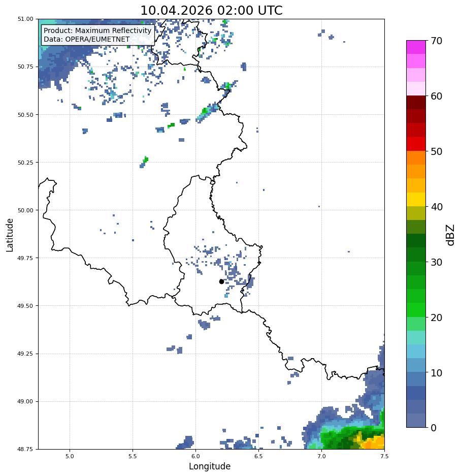Viewport: 461px width, 476px height.
Task: Click colorbar tick label 60
Action: pyautogui.click(x=437, y=96)
